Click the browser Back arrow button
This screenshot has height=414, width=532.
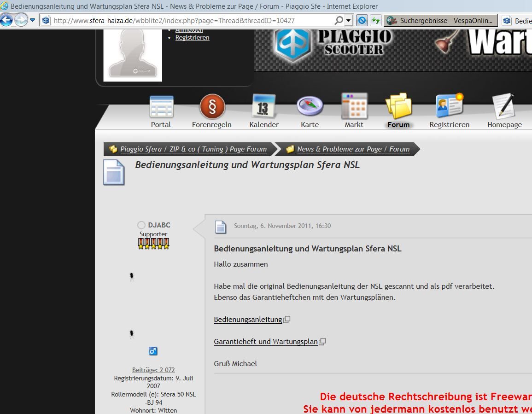click(6, 20)
